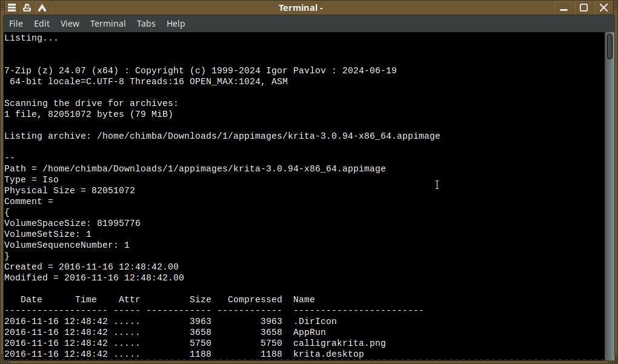The height and width of the screenshot is (364, 618).
Task: Open the window menu hamburger icon
Action: 12,7
